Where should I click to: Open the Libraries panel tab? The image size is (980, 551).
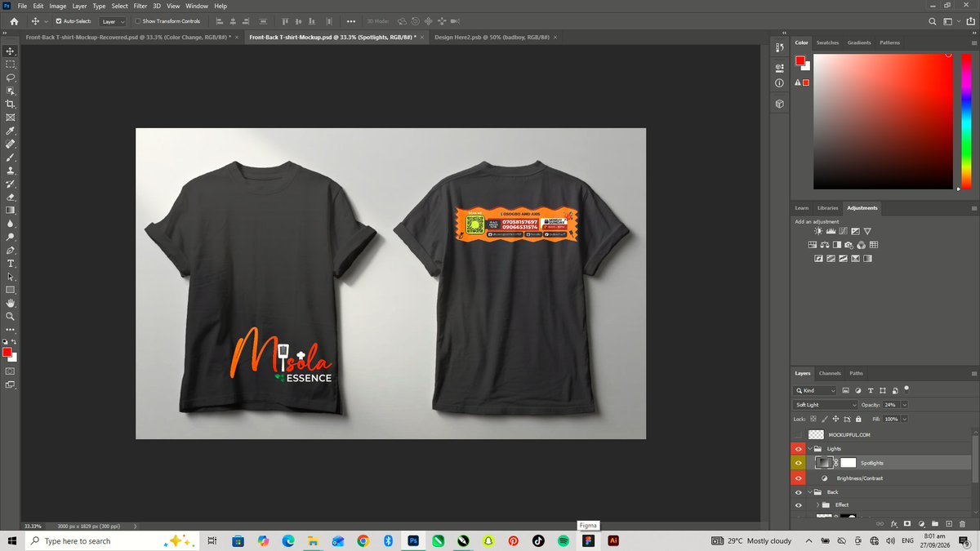point(827,208)
